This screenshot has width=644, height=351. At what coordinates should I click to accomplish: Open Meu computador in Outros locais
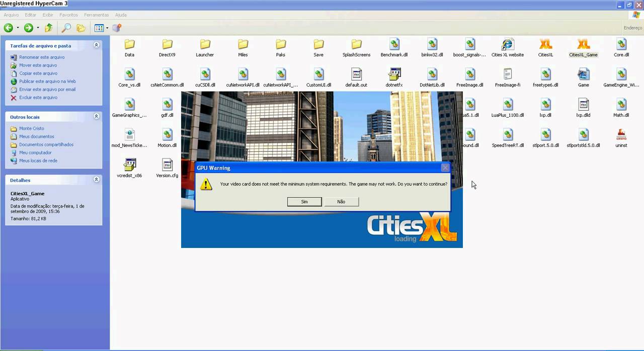point(35,153)
